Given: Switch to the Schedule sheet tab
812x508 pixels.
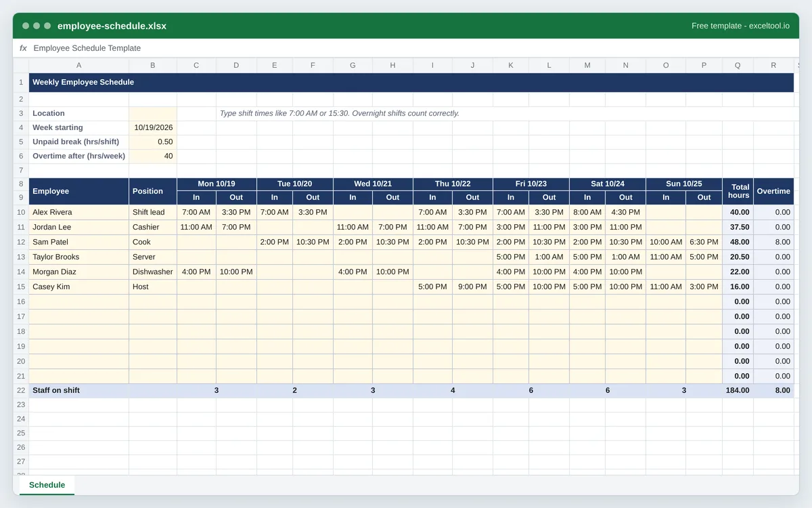Looking at the screenshot, I should 47,485.
